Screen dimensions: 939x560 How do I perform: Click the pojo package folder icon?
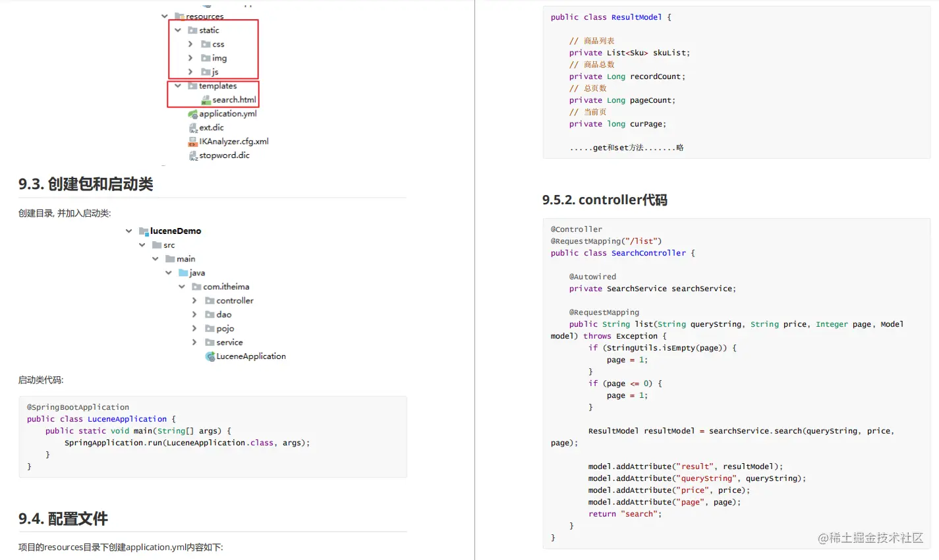pyautogui.click(x=210, y=328)
